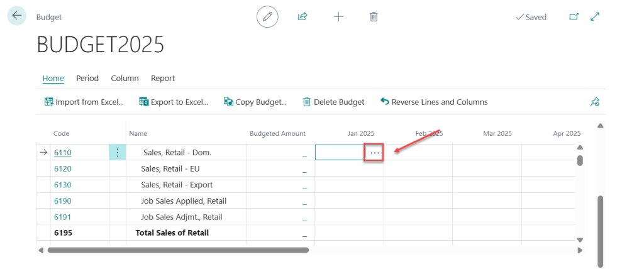Click the trash can delete icon

pos(374,17)
